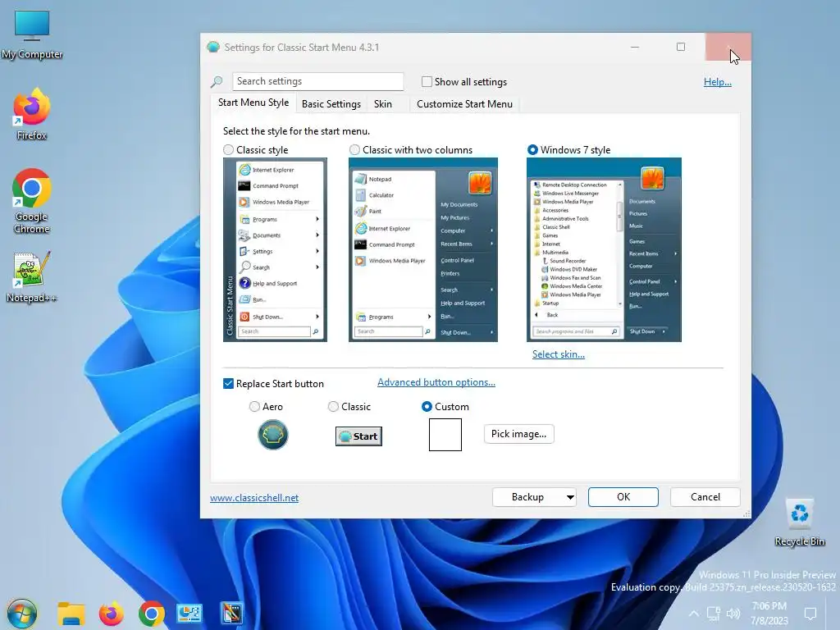This screenshot has height=630, width=840.
Task: Toggle Show all settings checkbox
Action: (x=427, y=81)
